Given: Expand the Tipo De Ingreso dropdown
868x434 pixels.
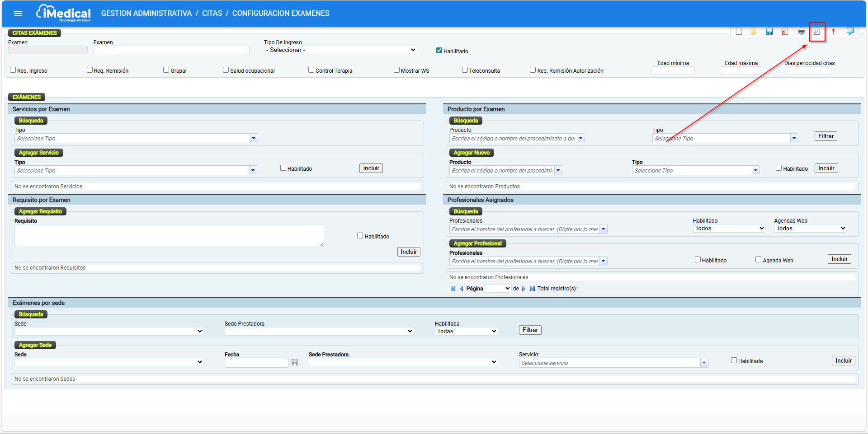Looking at the screenshot, I should click(340, 50).
